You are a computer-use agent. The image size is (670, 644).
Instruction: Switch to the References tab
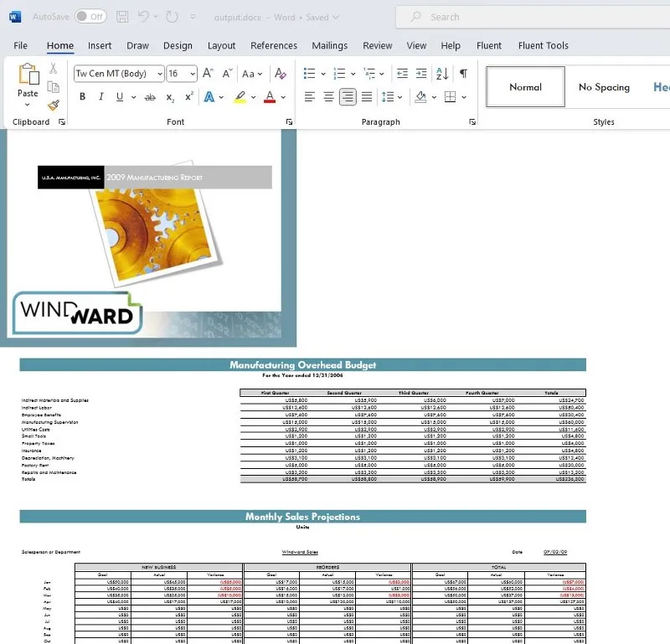coord(274,45)
